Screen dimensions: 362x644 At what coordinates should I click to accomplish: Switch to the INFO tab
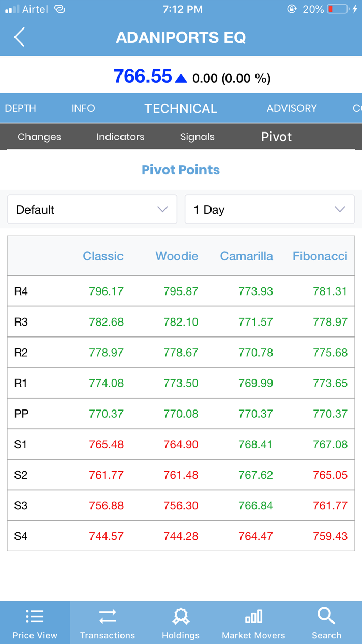click(x=83, y=108)
